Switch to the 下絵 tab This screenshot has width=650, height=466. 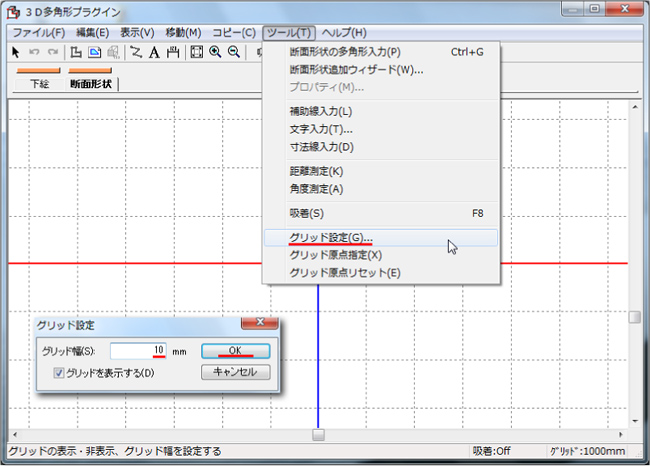pos(39,84)
